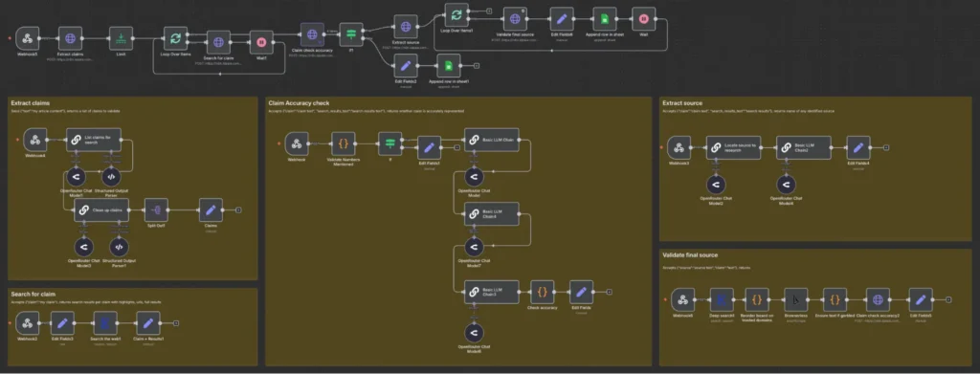Open the Edit Fields3 node
Viewport: 980px width, 374px height.
[x=62, y=323]
